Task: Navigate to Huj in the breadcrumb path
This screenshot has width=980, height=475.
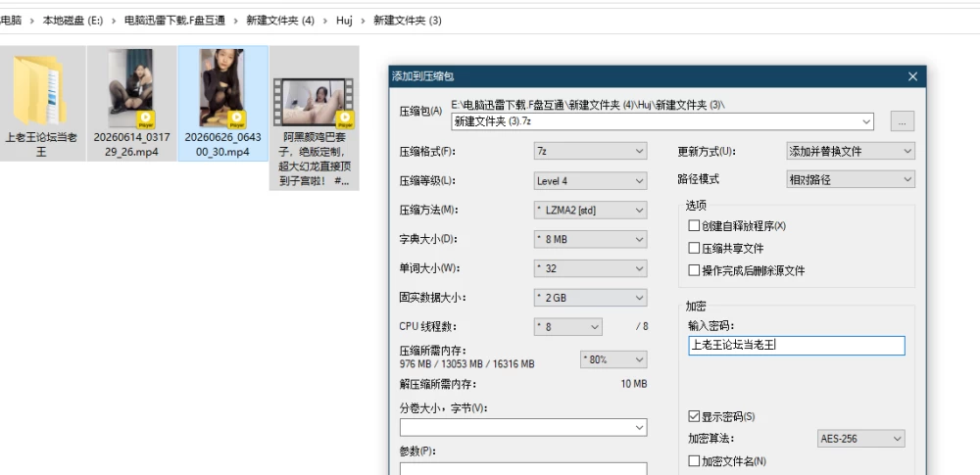Action: [344, 21]
